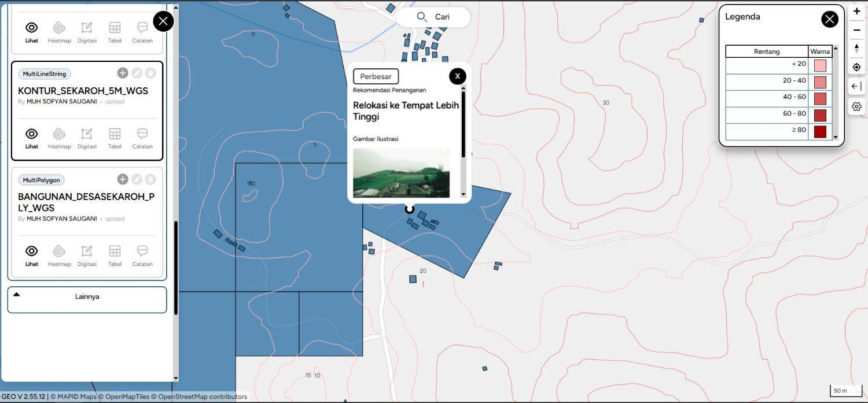Open Digitasi tool for BANGUNAN_DESASEKAROH_PLY_WGS layer
Viewport: 868px width, 403px height.
pyautogui.click(x=87, y=255)
